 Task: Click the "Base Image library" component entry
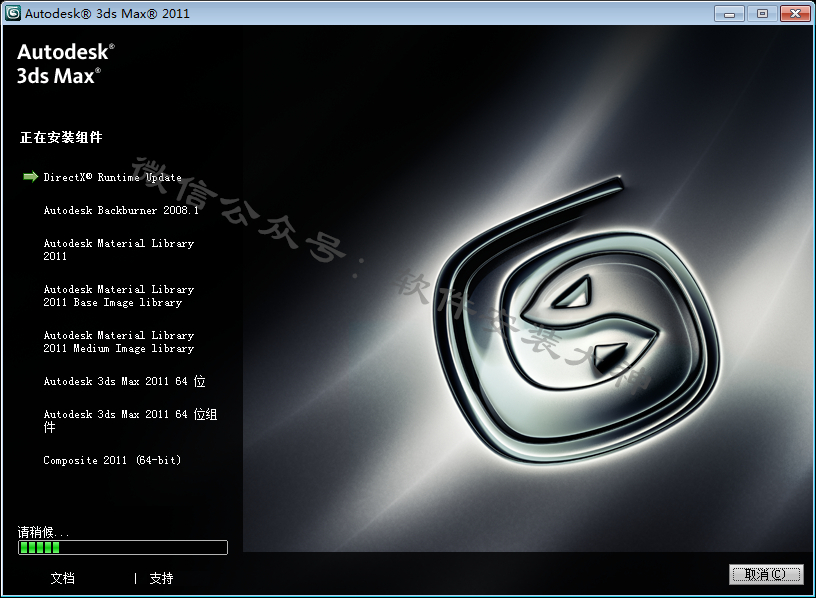click(119, 296)
